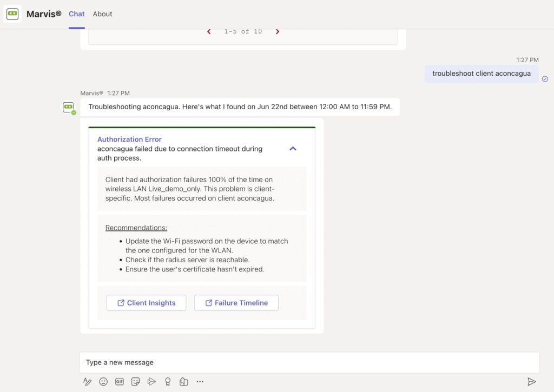Click the Authorization Error heading link
This screenshot has height=392, width=554.
[x=129, y=139]
